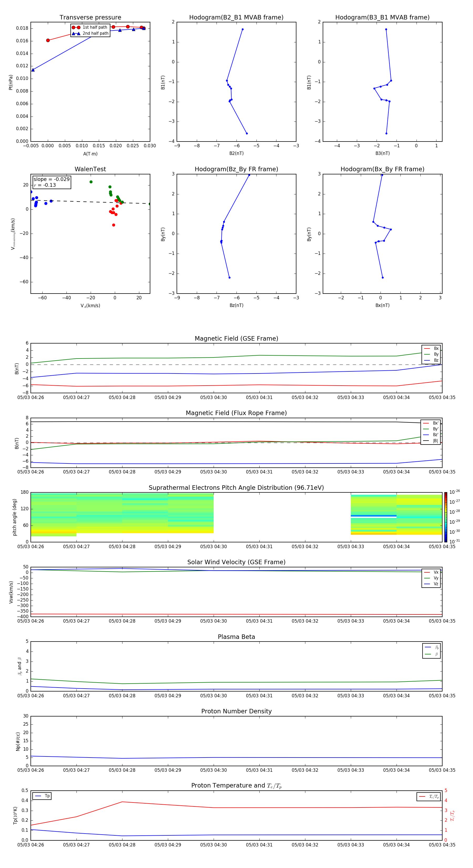Viewport: 473px width, 868px height.
Task: Click the 'Proton Temperature and Te/Tp' title
Action: pyautogui.click(x=236, y=786)
